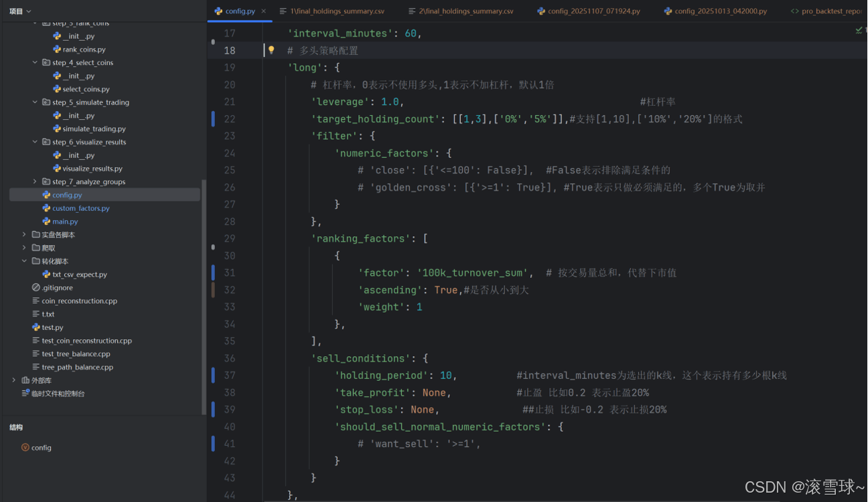
Task: Select __init__.py under step_4_select_coins
Action: click(78, 76)
